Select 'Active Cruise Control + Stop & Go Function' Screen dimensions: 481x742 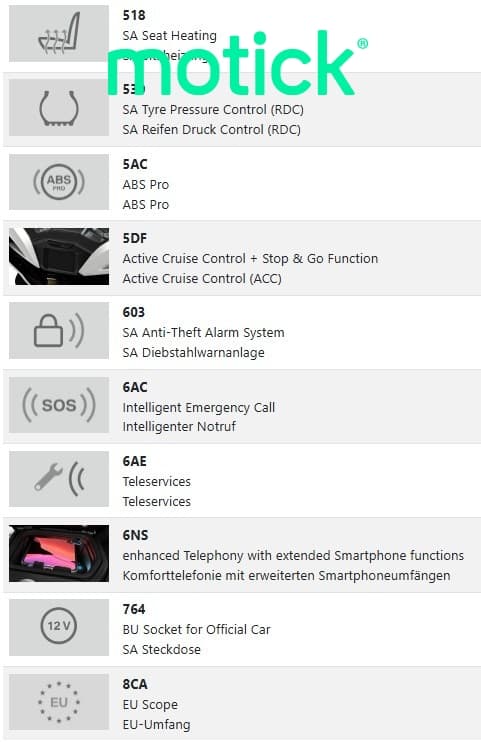tap(250, 259)
